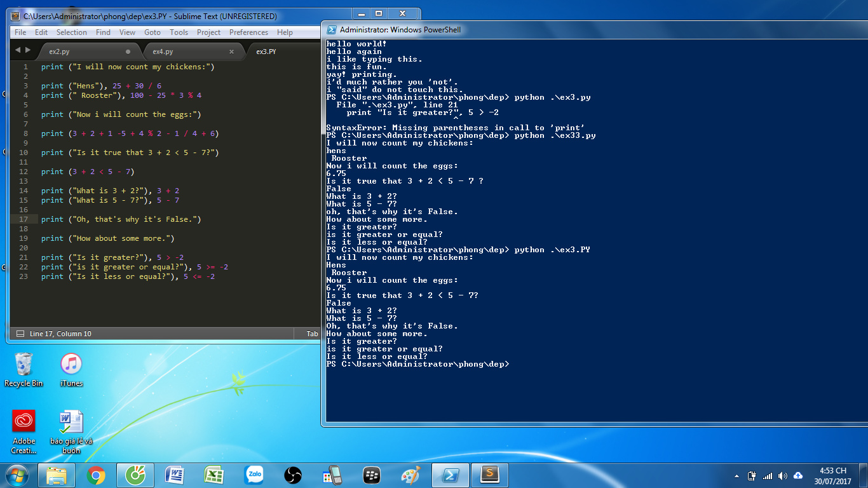Launch Zalo from the taskbar

tap(255, 475)
